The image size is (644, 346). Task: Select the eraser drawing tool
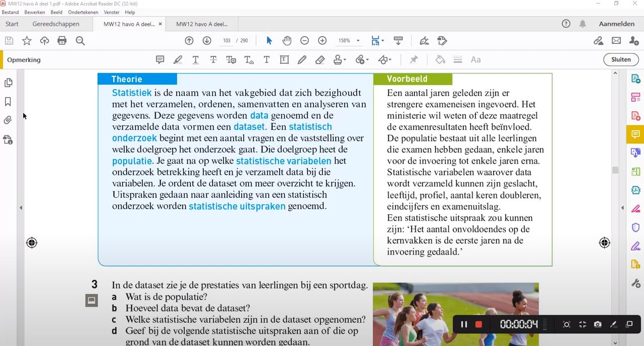320,60
